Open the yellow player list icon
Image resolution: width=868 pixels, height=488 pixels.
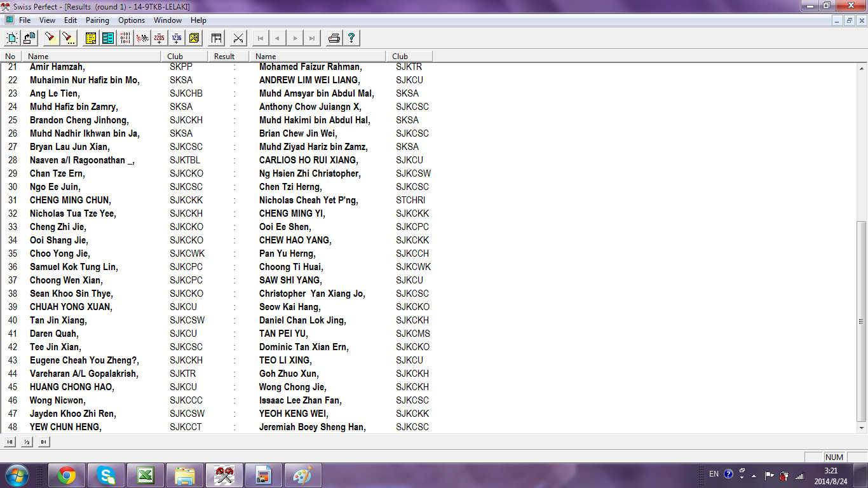click(91, 38)
